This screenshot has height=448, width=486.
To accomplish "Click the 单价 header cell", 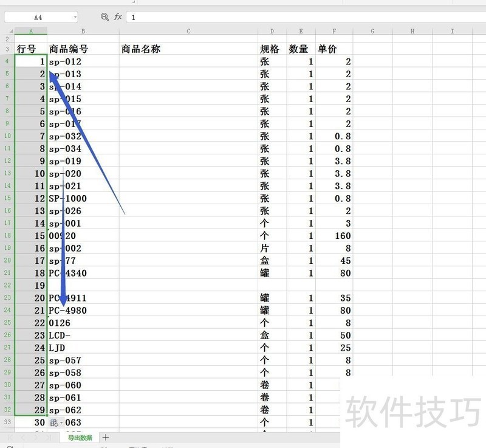I will click(x=334, y=49).
